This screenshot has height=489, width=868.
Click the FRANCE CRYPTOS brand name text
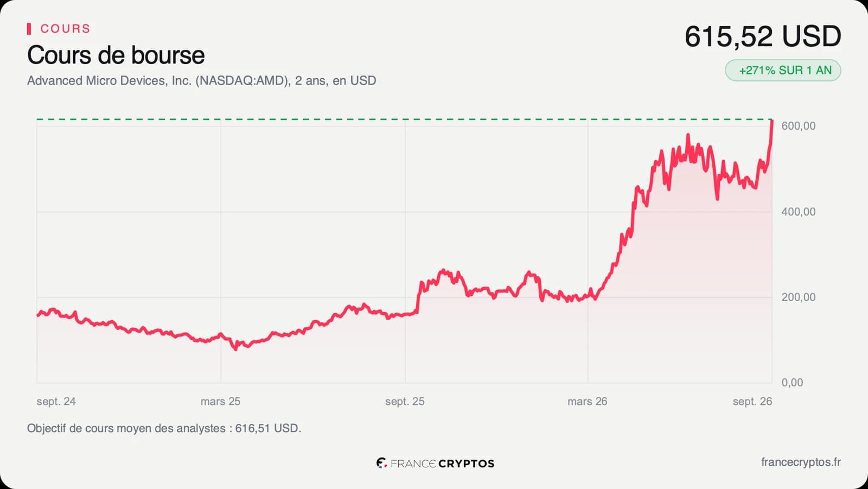(442, 463)
